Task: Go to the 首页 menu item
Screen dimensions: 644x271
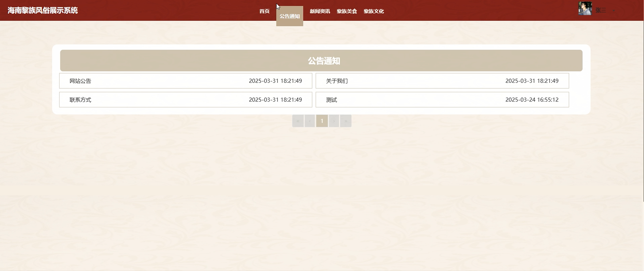Action: [264, 11]
